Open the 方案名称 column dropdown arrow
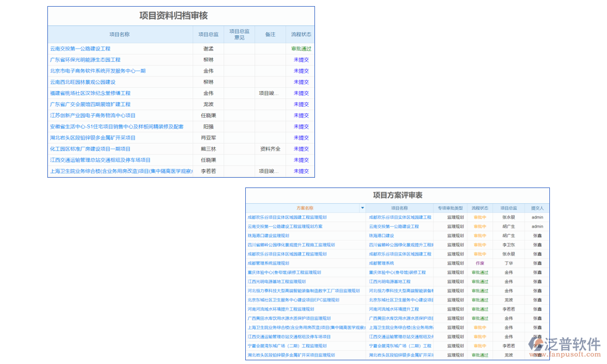 click(362, 208)
